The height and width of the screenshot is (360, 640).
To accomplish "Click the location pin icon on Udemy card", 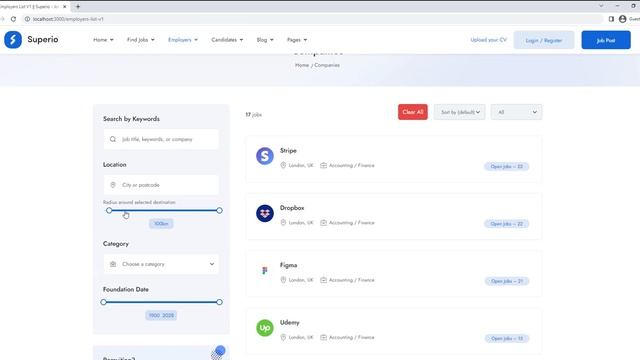I will click(283, 337).
